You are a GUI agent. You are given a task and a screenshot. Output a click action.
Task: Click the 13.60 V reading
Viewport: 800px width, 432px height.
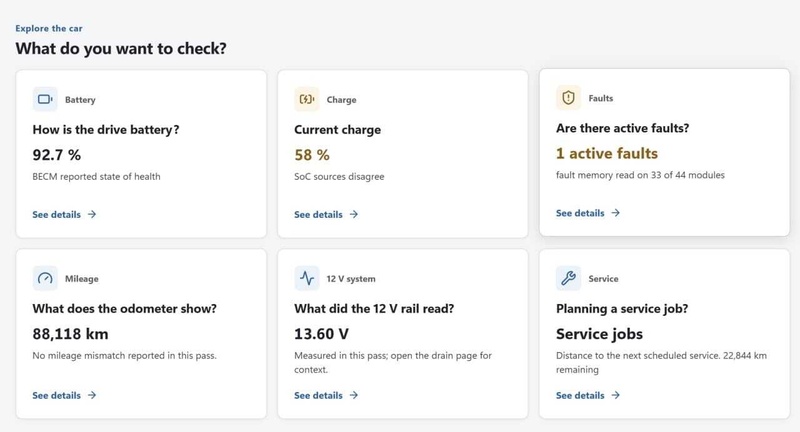click(x=321, y=334)
